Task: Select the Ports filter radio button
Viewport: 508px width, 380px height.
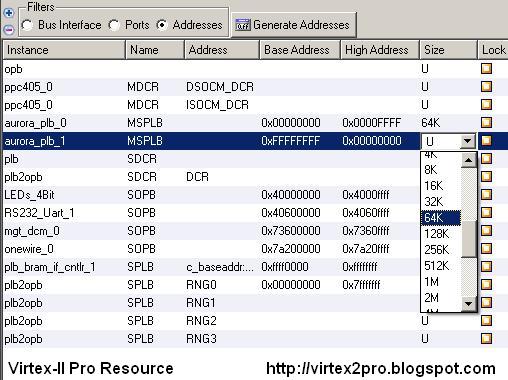Action: click(x=114, y=25)
